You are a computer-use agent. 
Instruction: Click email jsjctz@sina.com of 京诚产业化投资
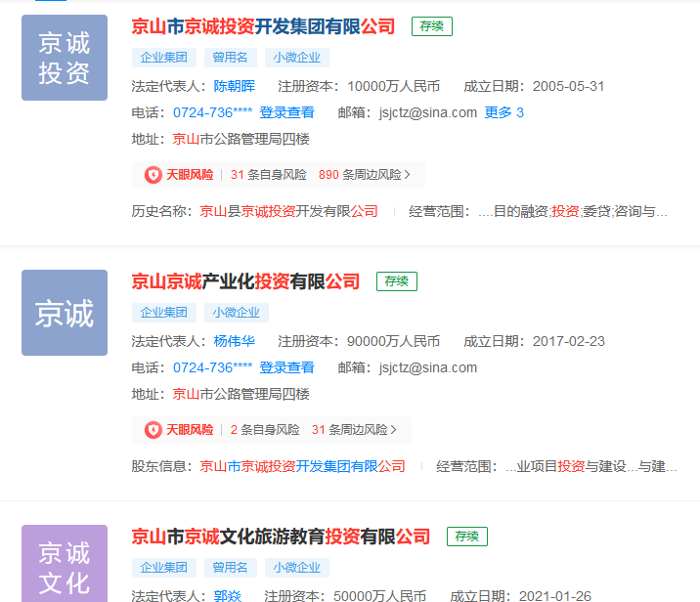[x=428, y=367]
